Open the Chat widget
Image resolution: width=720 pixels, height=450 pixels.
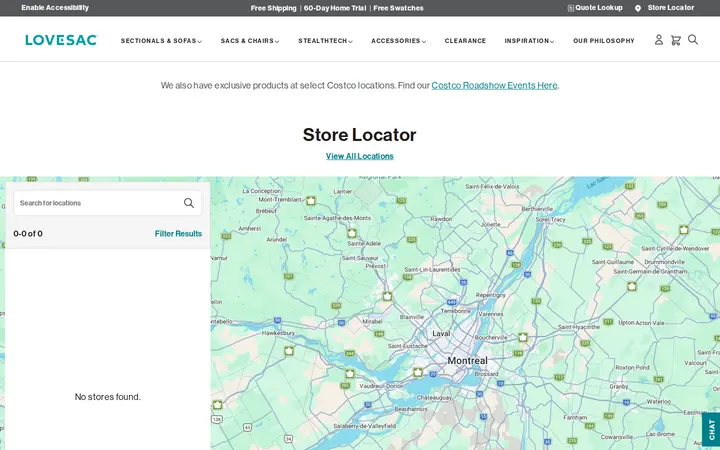[x=711, y=429]
